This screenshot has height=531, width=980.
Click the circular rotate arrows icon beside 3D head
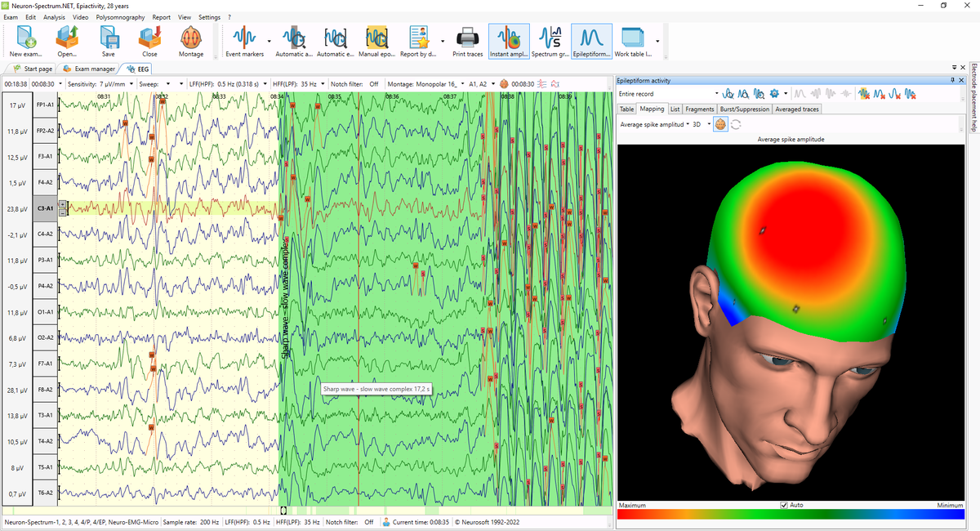(x=736, y=124)
